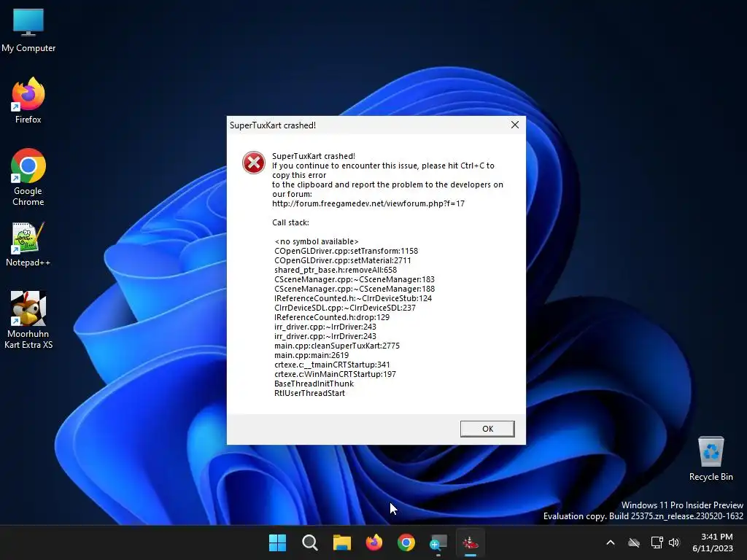Viewport: 747px width, 560px height.
Task: Click CSceneManager.cpp:~CSceneManager:188 line
Action: tap(355, 289)
